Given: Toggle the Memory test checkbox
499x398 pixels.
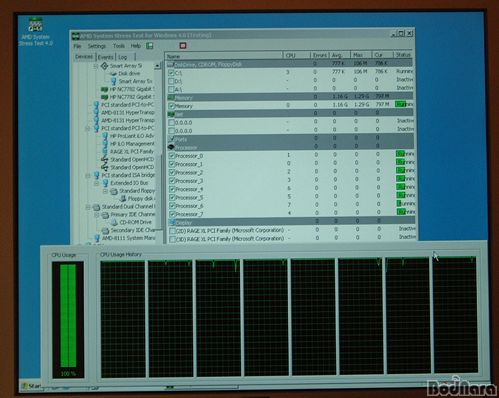Looking at the screenshot, I should tap(172, 106).
